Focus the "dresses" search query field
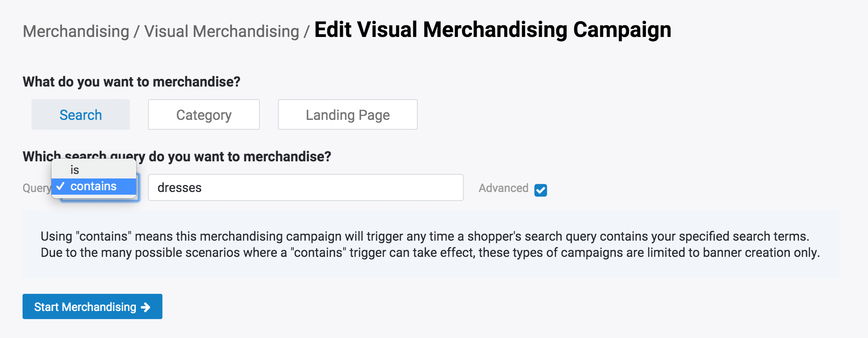 tap(305, 187)
